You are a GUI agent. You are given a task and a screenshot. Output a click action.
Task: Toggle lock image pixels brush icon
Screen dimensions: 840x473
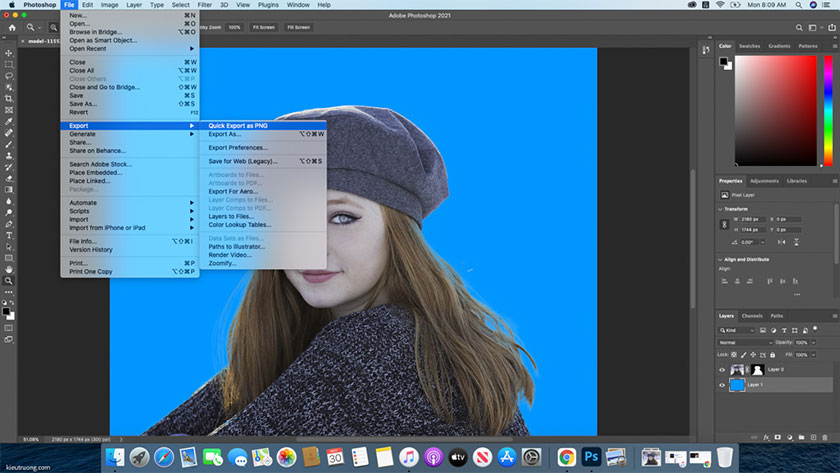coord(744,355)
